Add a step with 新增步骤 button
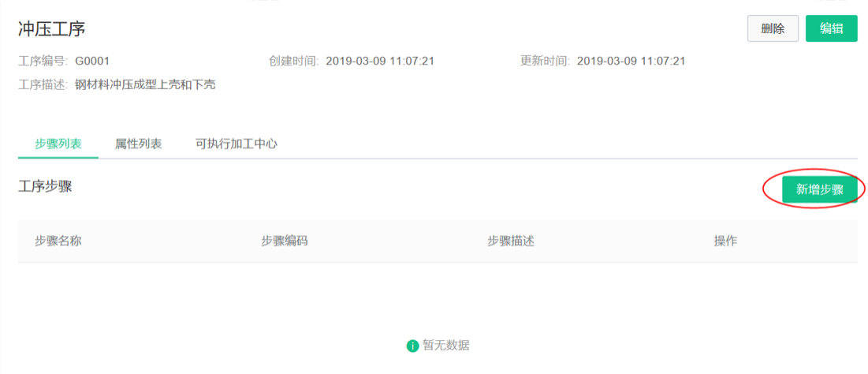This screenshot has height=374, width=868. coord(820,189)
